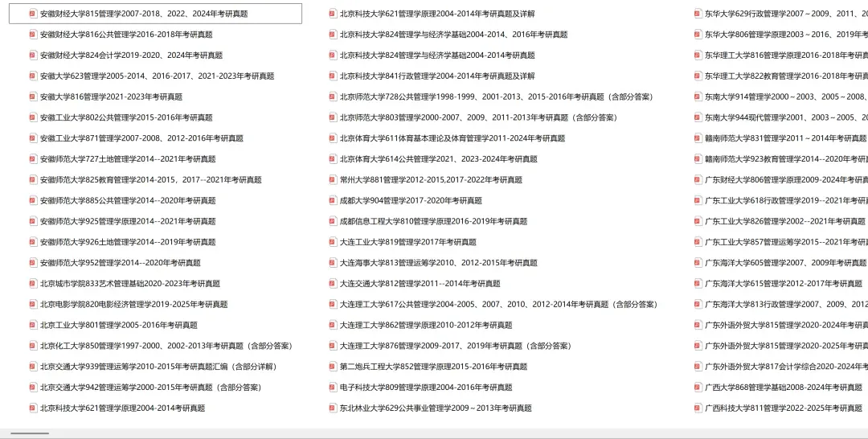Select file name 安徽师范大学926土地管理学2014--2019年考研真题
Image resolution: width=868 pixels, height=439 pixels.
click(128, 242)
